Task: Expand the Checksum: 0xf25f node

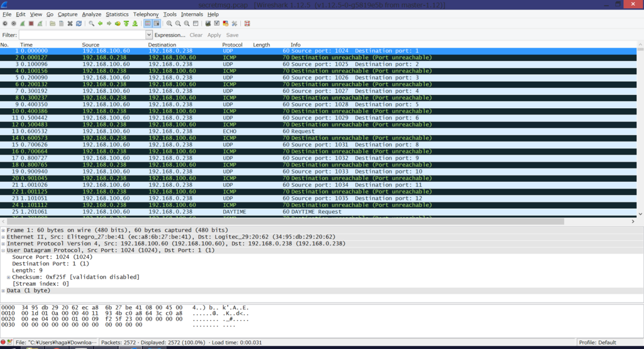Action: (9, 277)
